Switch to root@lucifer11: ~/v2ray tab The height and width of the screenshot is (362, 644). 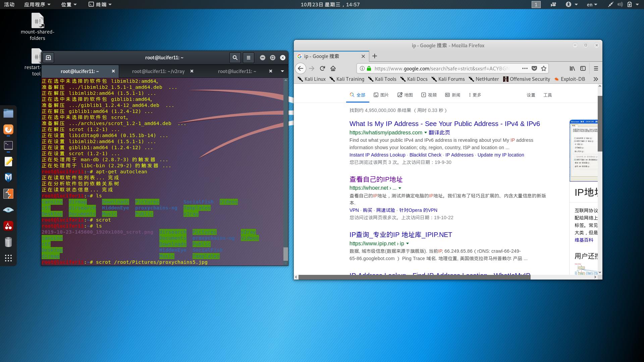coord(158,71)
